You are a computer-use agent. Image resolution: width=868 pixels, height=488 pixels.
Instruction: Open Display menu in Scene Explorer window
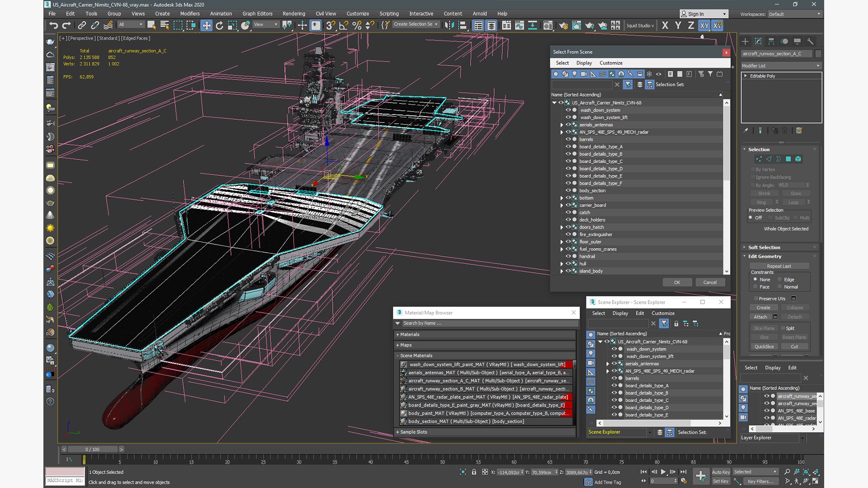620,313
